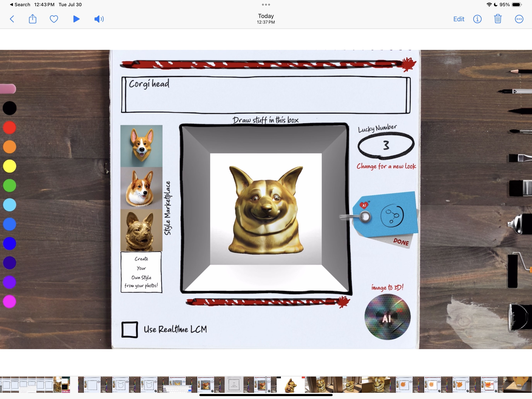
Task: Go back with the left chevron
Action: (x=12, y=19)
